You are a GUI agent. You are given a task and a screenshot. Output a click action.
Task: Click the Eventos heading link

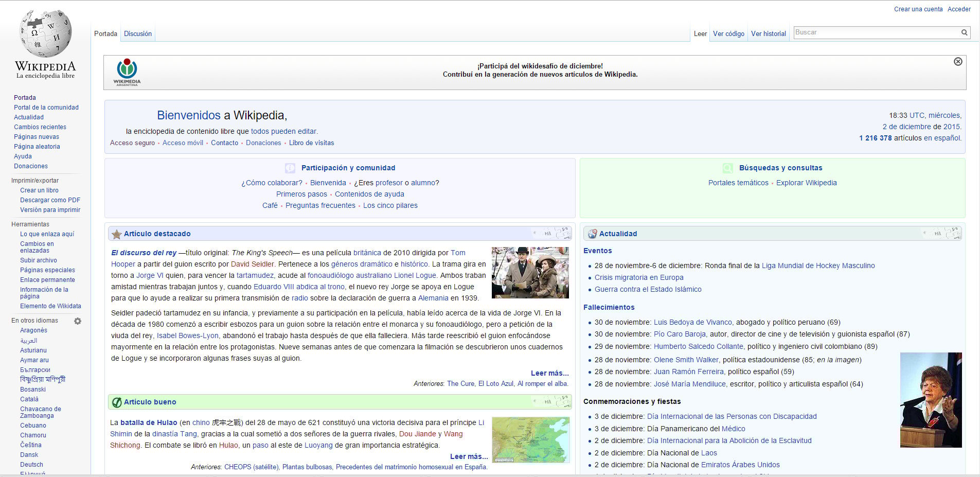[597, 251]
